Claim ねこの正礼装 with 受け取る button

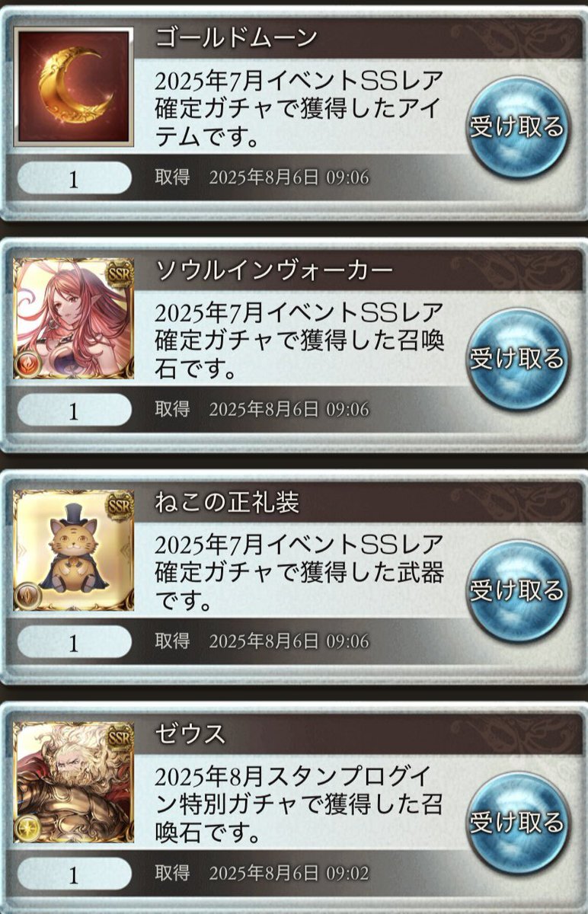coord(517,590)
